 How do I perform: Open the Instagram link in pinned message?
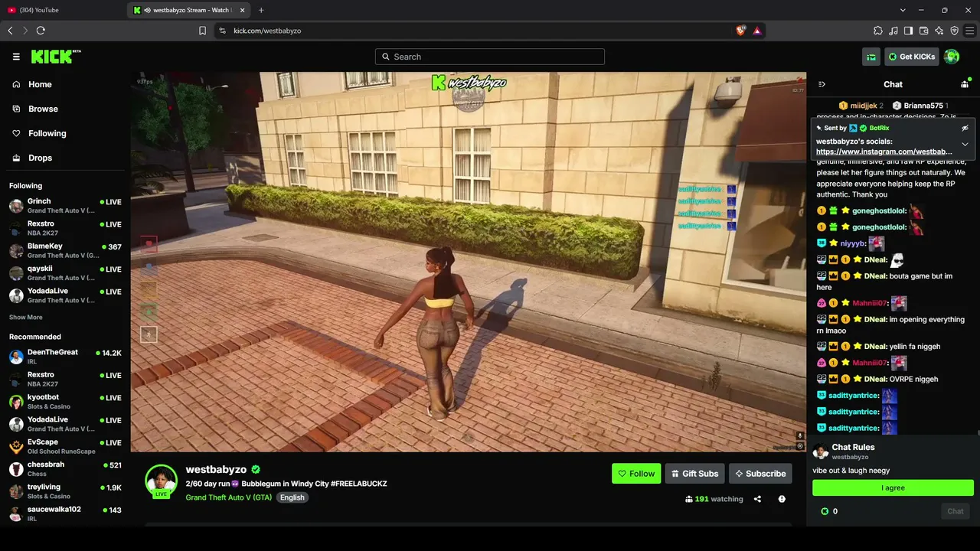click(x=884, y=152)
